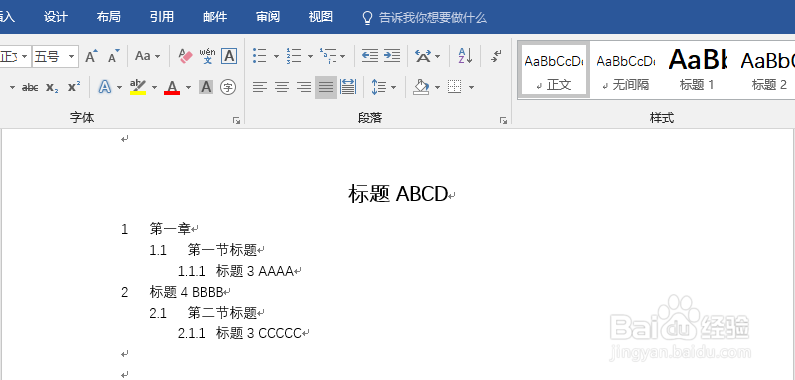Toggle Show/Hide paragraph marks

pos(496,56)
